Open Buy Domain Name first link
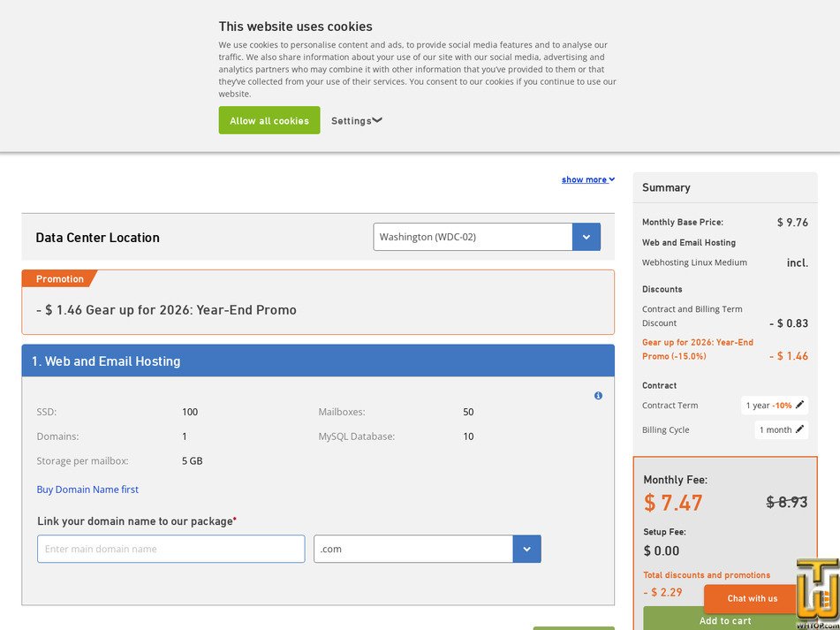 coord(87,489)
